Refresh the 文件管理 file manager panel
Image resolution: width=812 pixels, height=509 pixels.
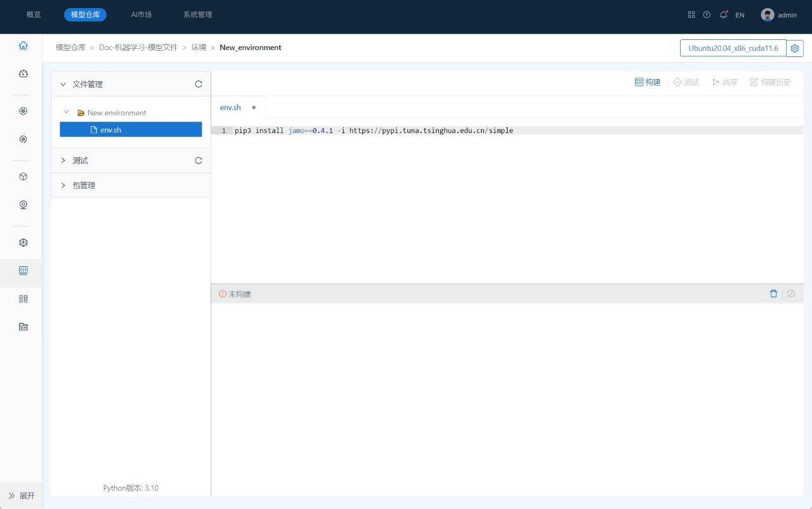tap(199, 84)
